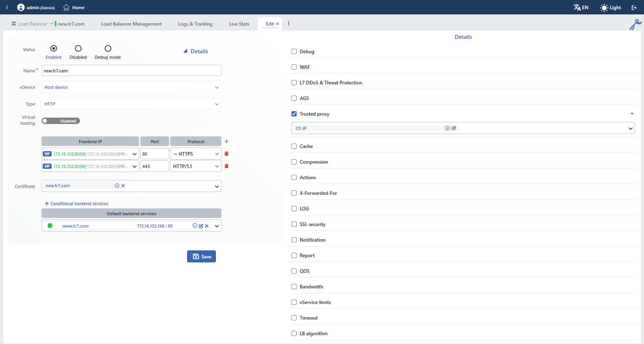Toggle the Virtual hosting switch
644x344 pixels.
pos(61,121)
